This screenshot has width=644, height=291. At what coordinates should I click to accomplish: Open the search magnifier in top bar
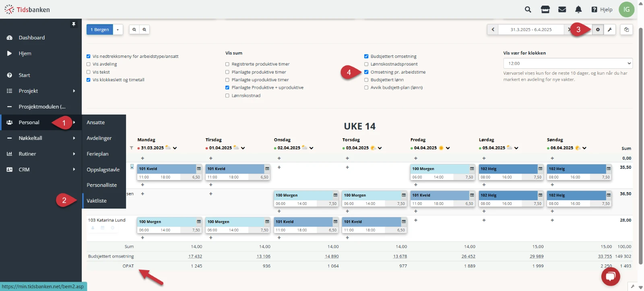[528, 10]
